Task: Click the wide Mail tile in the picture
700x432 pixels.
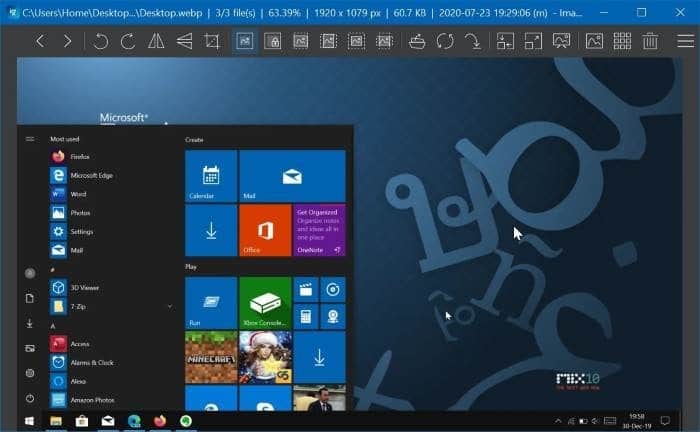Action: point(292,176)
